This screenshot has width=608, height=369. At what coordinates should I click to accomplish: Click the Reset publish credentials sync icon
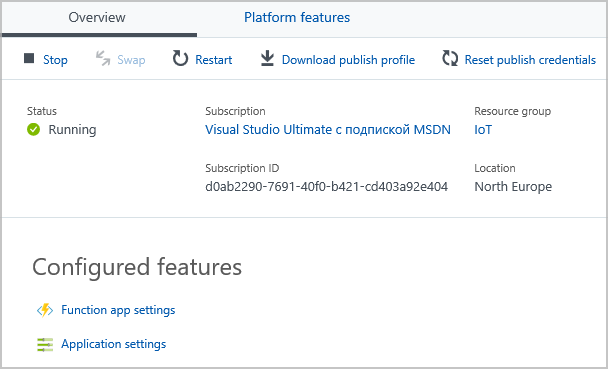[450, 59]
